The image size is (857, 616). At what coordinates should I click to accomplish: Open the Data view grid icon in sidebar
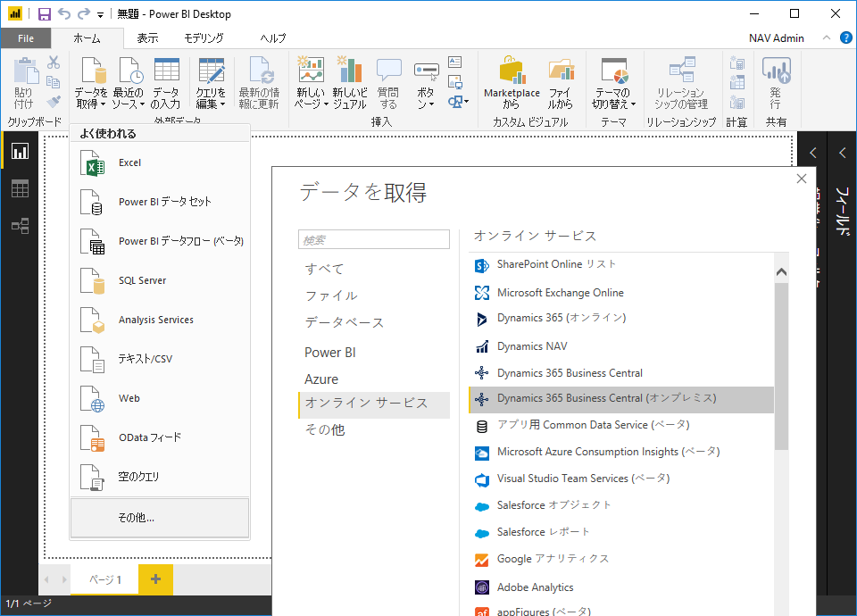(20, 188)
